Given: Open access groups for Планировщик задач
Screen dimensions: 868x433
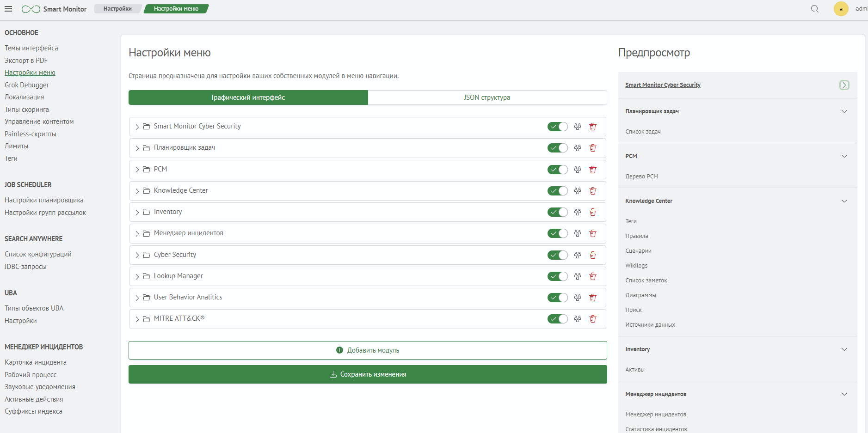Looking at the screenshot, I should pos(578,148).
